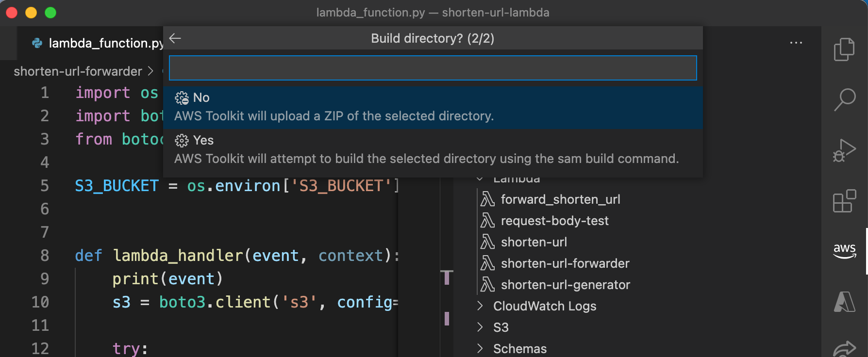The width and height of the screenshot is (868, 357).
Task: Open the Azure panel
Action: pyautogui.click(x=844, y=302)
